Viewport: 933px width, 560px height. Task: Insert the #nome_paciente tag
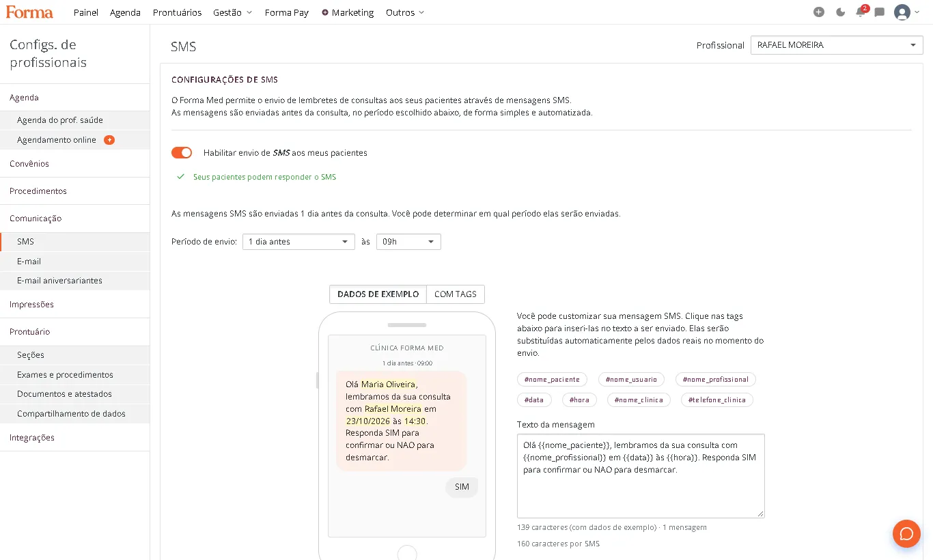pyautogui.click(x=552, y=380)
